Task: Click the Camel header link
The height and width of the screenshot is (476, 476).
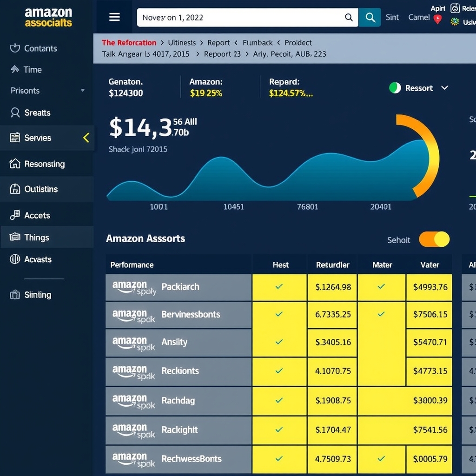Action: [419, 17]
